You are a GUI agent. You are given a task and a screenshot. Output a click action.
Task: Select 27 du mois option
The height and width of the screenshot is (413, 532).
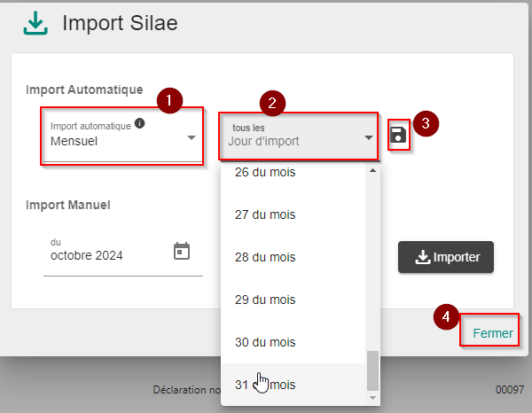293,214
